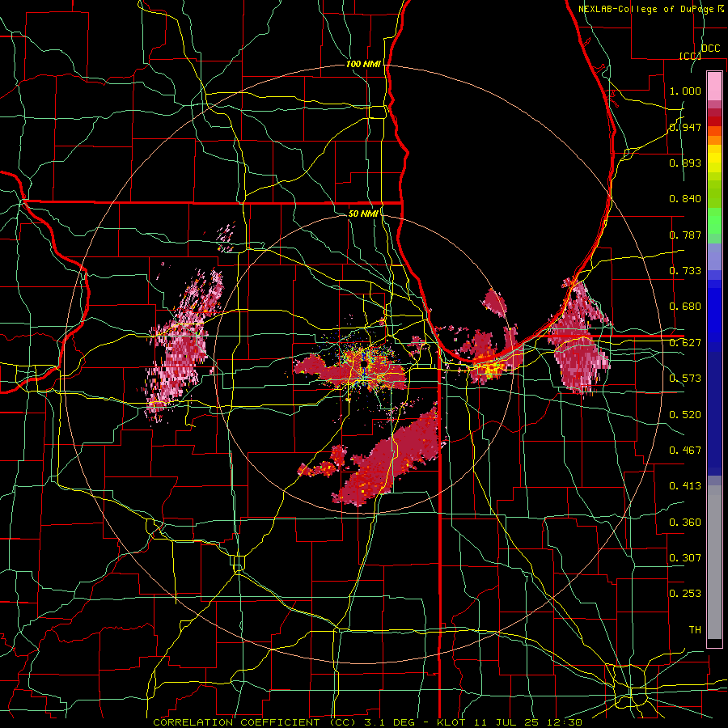728x728 pixels.
Task: Select the 0.573 scale value
Action: tap(685, 379)
